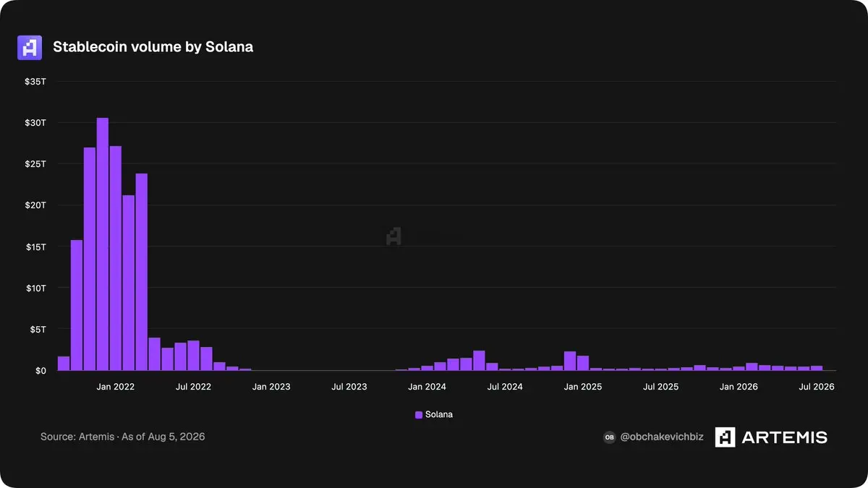Click the purple Artemis logo icon beside the title

pyautogui.click(x=30, y=48)
